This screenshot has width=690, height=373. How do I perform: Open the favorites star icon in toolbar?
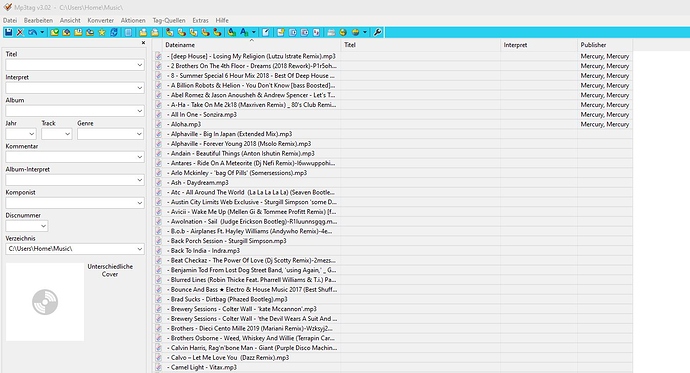coord(102,32)
